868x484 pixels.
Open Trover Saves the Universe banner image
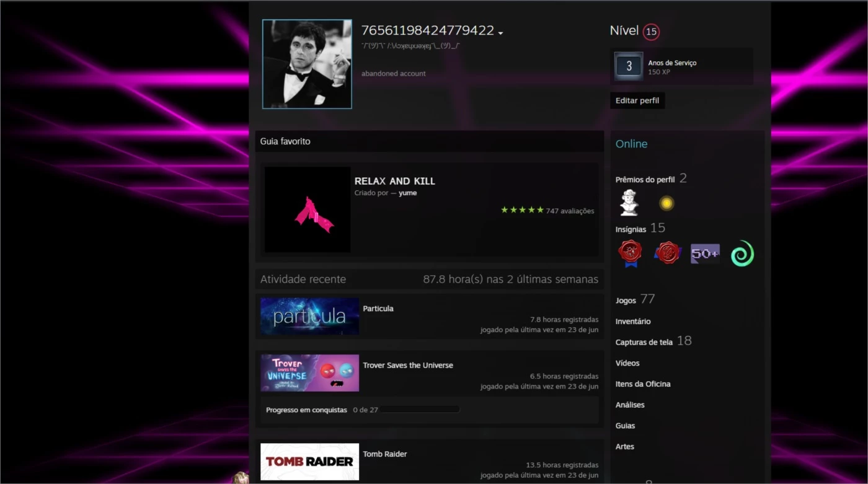tap(309, 373)
